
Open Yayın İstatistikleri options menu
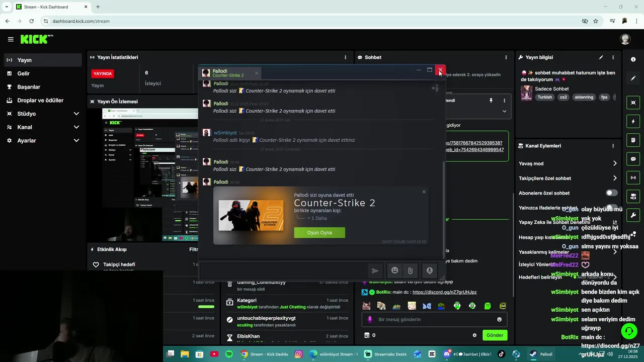tap(345, 57)
